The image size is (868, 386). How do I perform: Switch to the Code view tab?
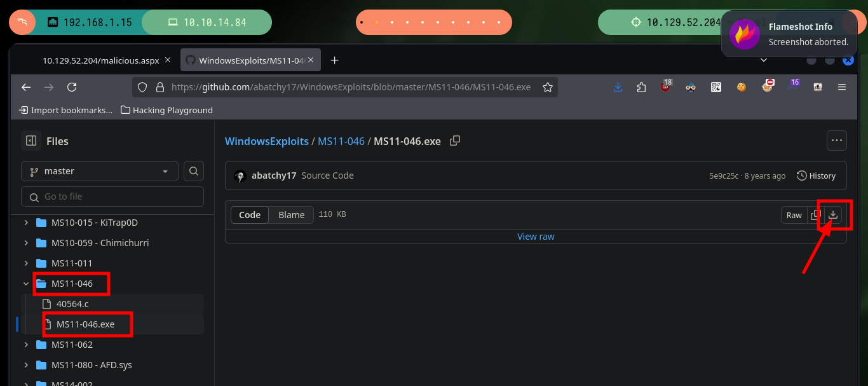[250, 215]
